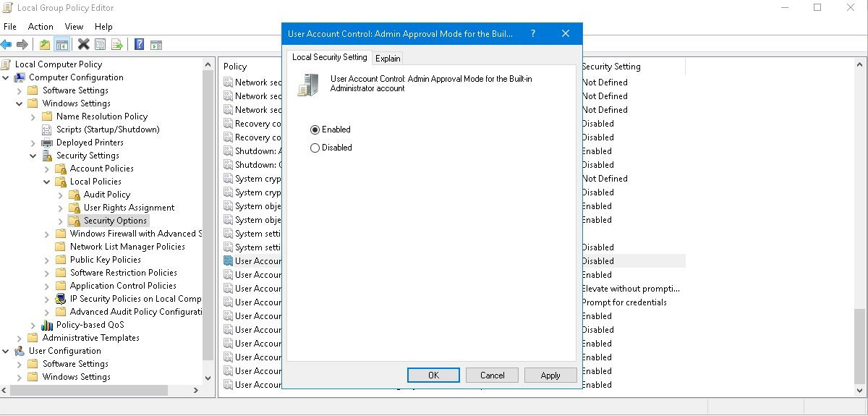The height and width of the screenshot is (416, 868).
Task: Click the Forward arrow in toolbar
Action: pyautogui.click(x=22, y=45)
